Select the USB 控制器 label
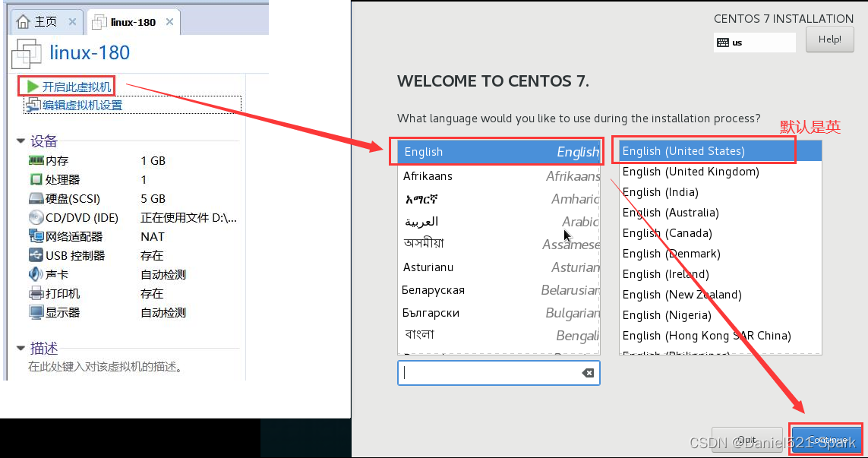Viewport: 868px width, 458px height. point(75,255)
